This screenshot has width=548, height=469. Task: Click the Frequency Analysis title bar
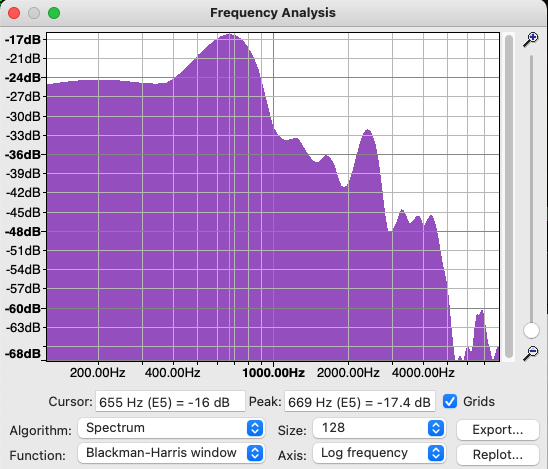tap(273, 13)
